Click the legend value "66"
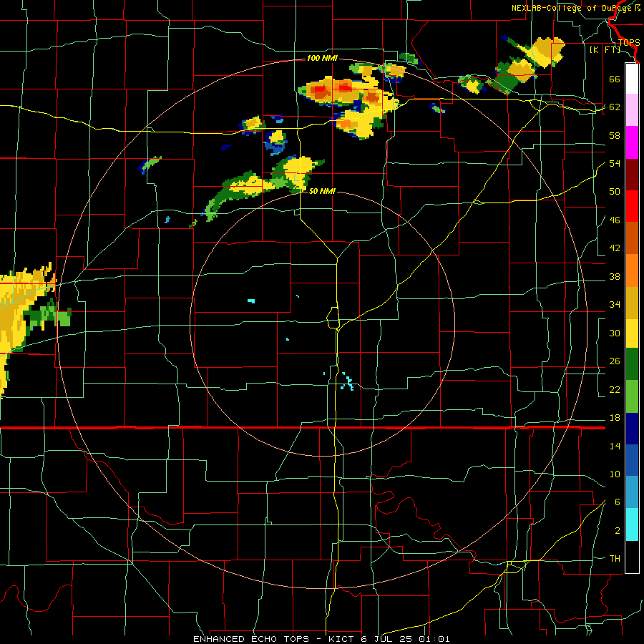Viewport: 644px width, 644px height. click(x=615, y=79)
